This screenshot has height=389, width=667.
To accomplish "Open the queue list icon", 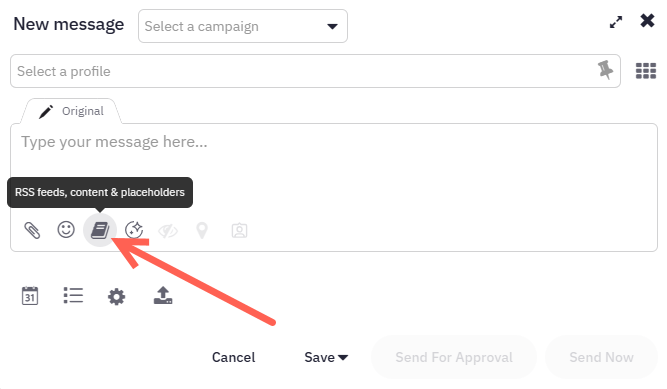I will (x=73, y=295).
